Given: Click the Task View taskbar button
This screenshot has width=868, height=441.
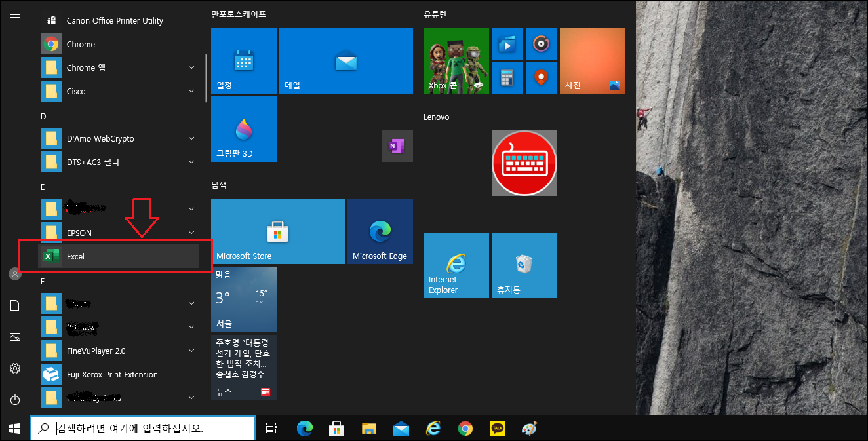Looking at the screenshot, I should point(271,429).
